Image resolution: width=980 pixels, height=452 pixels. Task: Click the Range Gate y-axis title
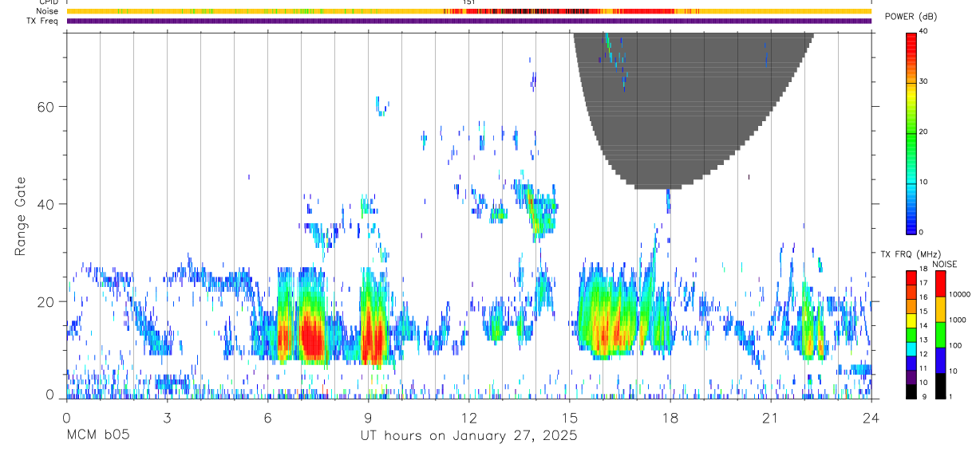click(x=22, y=217)
